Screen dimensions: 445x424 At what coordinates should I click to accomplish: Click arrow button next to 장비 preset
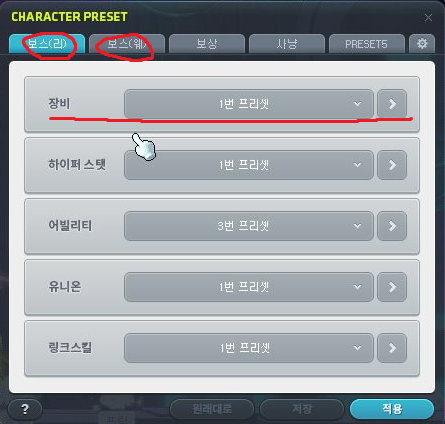pos(392,104)
